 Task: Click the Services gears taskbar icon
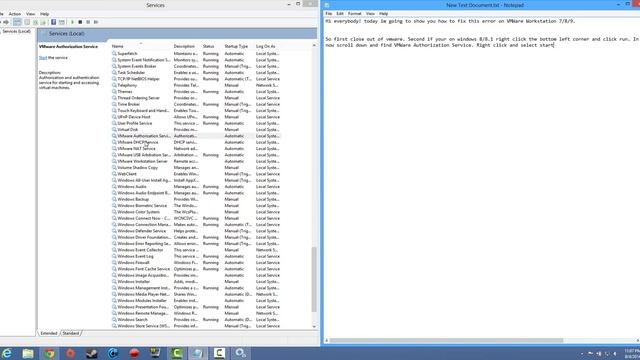click(240, 353)
